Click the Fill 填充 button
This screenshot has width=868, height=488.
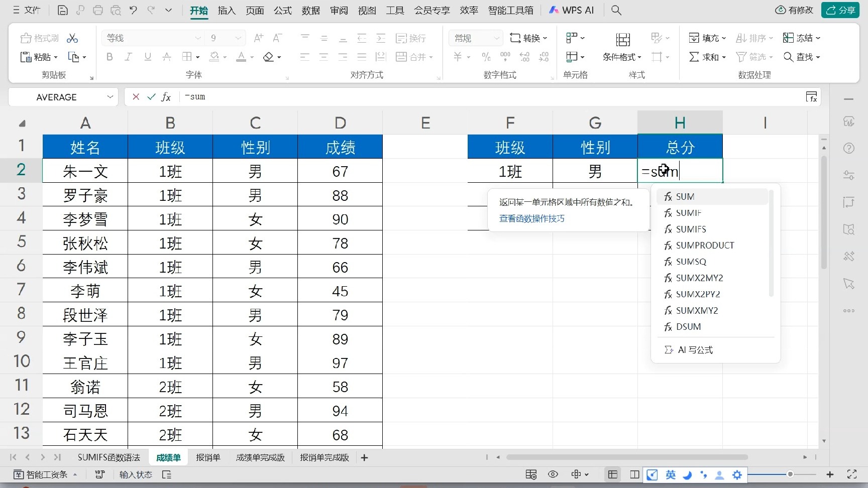[707, 38]
